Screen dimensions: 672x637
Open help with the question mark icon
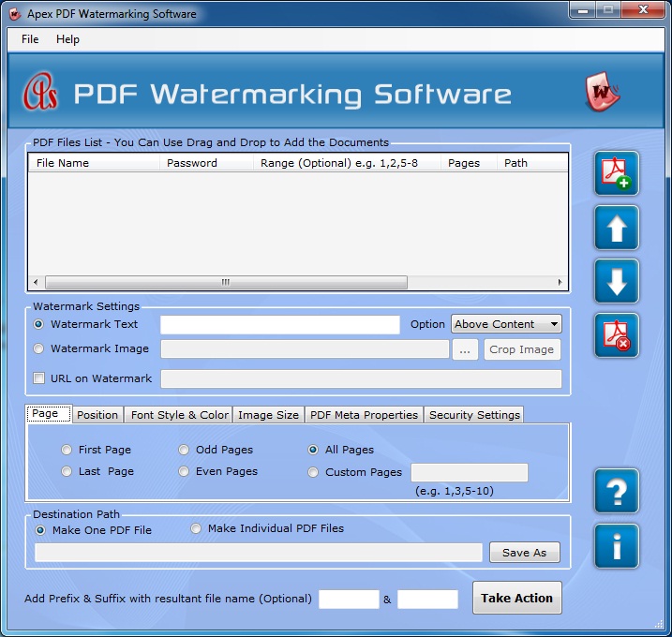(617, 491)
